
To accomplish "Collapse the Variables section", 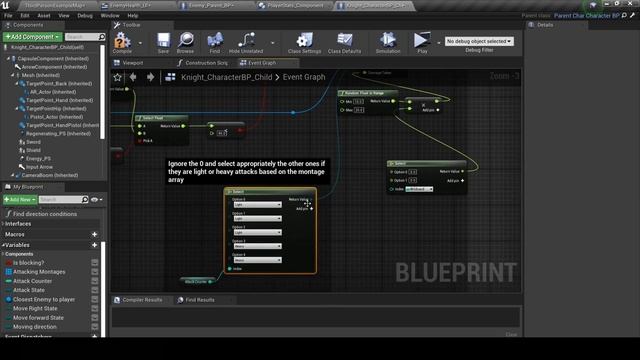I will (3, 245).
